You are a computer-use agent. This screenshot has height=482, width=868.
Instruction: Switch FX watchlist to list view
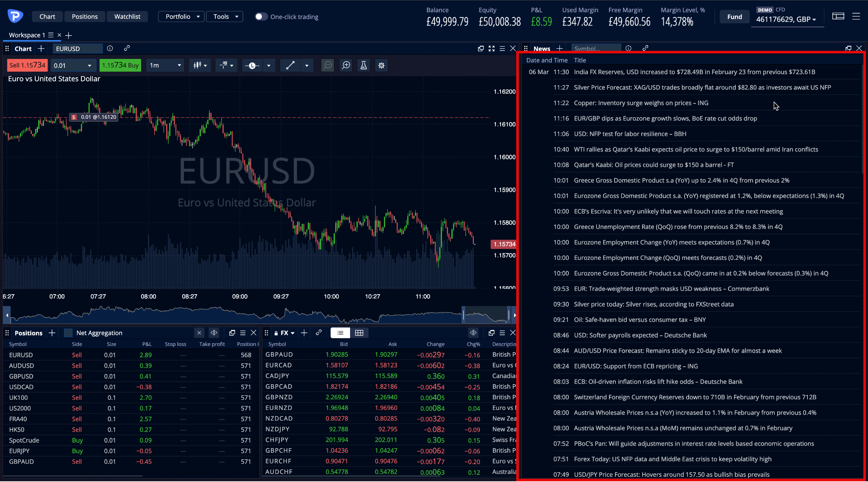(340, 333)
